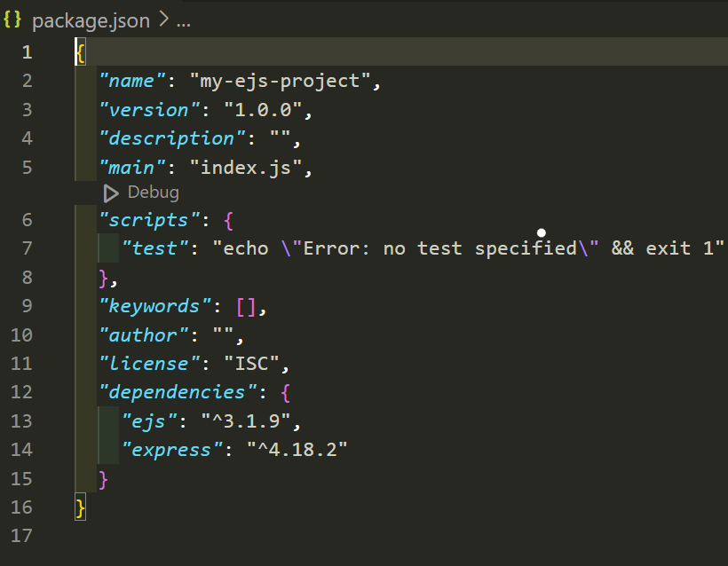Click the breadcrumb ellipsis after package.json
728x566 pixels.
pos(184,21)
